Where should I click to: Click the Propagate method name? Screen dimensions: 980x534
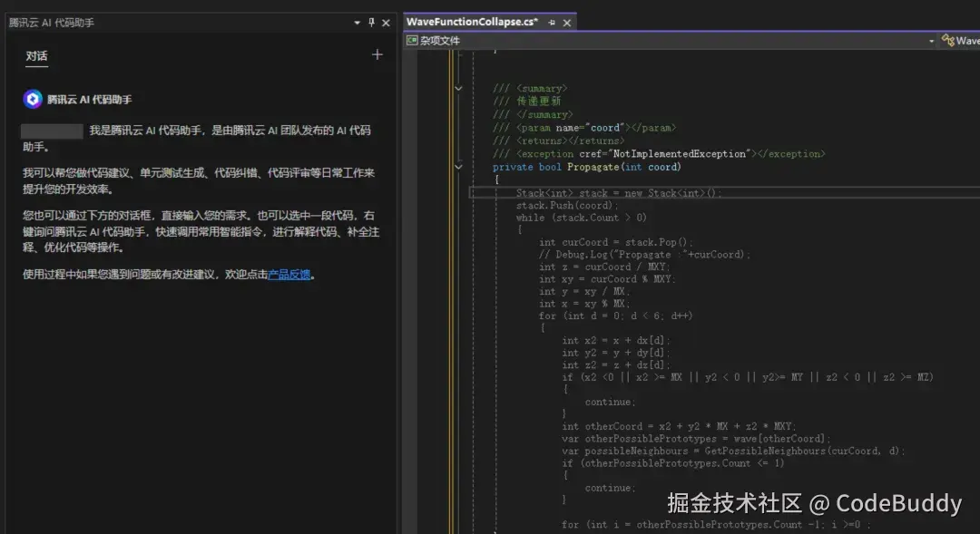(593, 167)
